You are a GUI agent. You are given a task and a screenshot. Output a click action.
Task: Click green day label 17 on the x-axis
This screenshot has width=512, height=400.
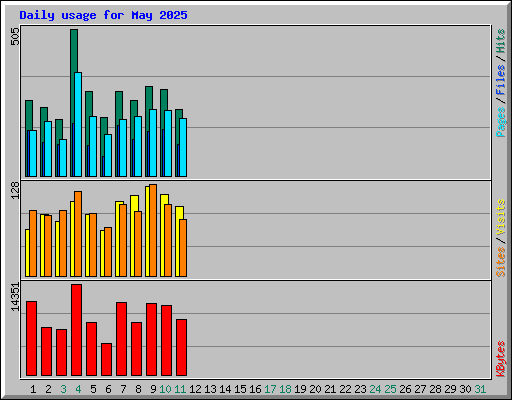coord(270,389)
